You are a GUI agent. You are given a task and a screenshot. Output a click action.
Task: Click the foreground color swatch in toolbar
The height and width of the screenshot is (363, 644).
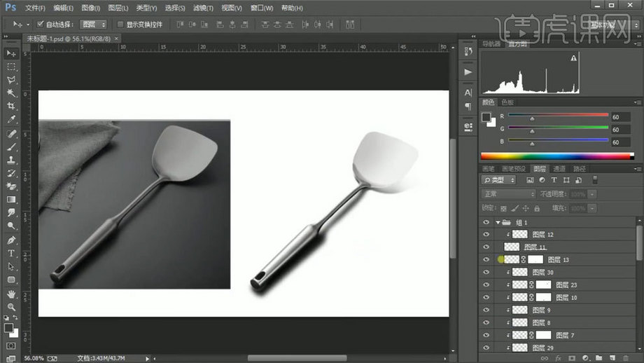[8, 327]
